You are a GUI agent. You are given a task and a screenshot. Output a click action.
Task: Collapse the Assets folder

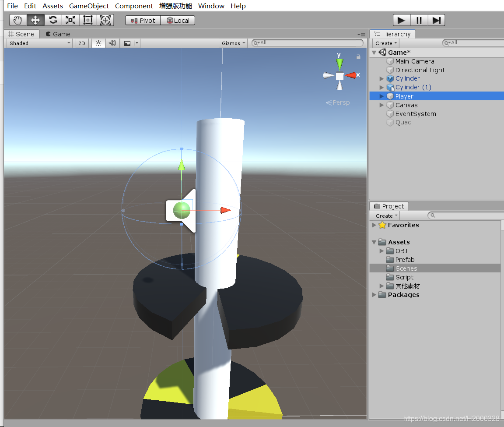[x=374, y=242]
